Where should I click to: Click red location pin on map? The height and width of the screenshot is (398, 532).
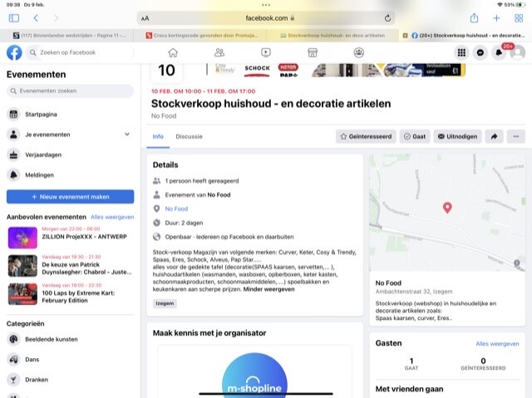click(x=447, y=208)
